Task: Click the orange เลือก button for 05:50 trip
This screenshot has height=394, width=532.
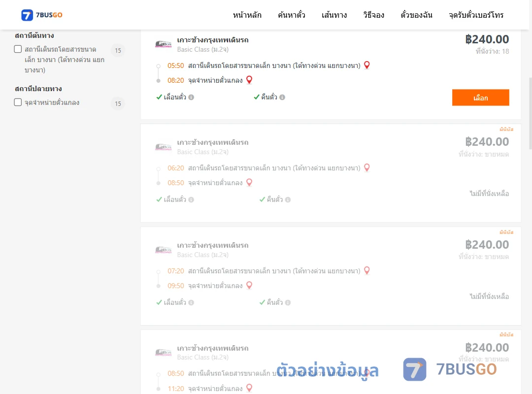Action: [x=480, y=98]
